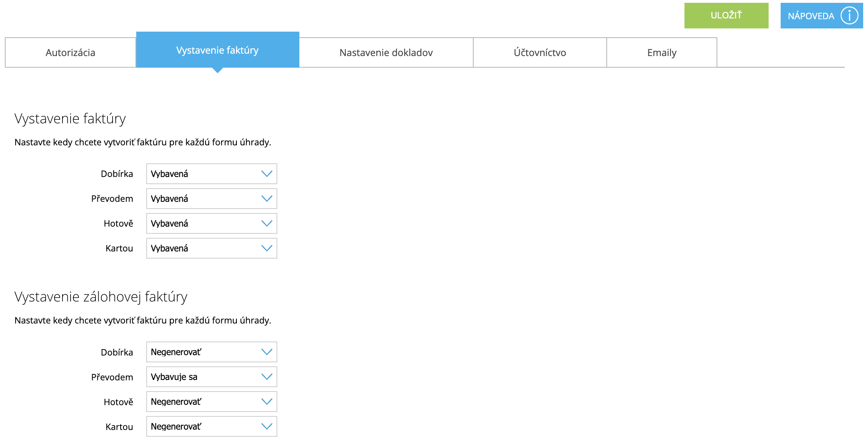The height and width of the screenshot is (442, 868).
Task: Click the Vystavenie zálohovej faktúry heading
Action: [x=101, y=297]
